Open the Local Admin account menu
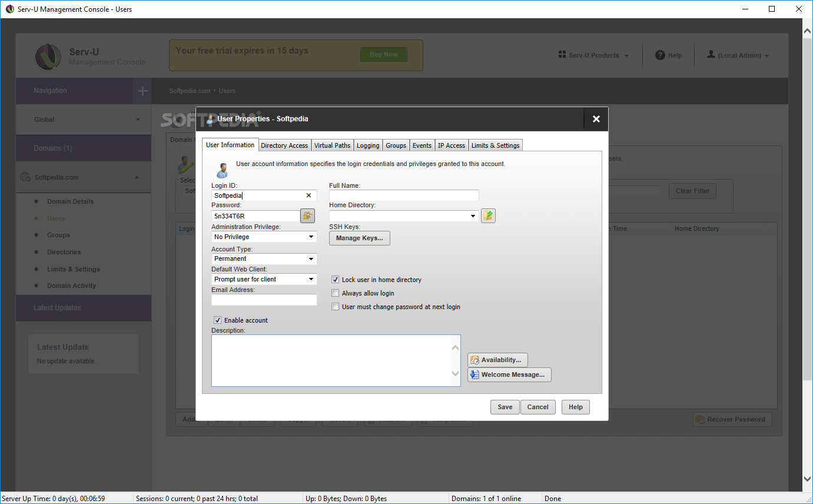The width and height of the screenshot is (813, 504). pos(738,55)
